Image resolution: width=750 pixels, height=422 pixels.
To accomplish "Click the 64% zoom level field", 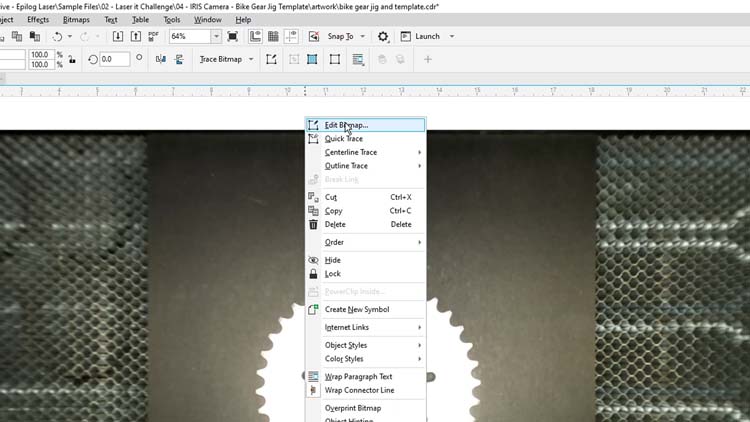I will [190, 36].
